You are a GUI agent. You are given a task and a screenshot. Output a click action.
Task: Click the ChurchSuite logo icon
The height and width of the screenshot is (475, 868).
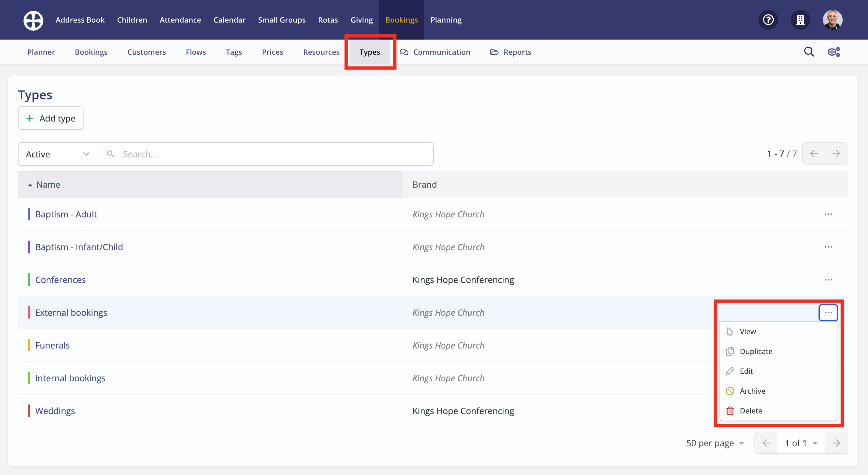33,20
